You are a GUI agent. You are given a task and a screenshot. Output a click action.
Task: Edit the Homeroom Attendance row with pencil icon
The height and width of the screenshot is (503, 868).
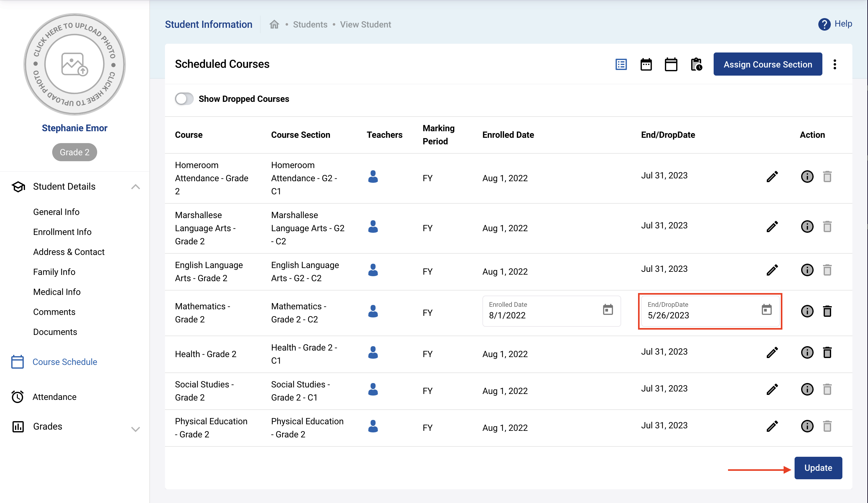point(772,177)
